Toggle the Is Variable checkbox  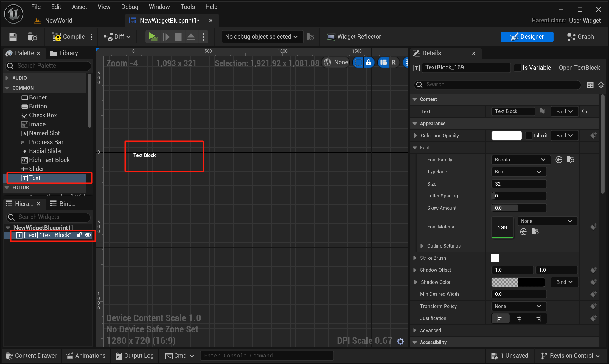point(518,68)
